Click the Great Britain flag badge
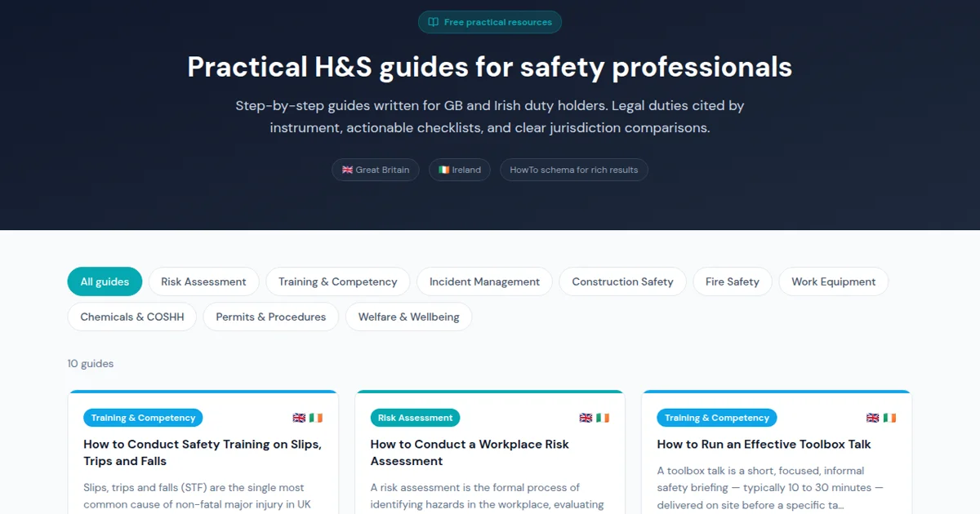 (x=376, y=170)
